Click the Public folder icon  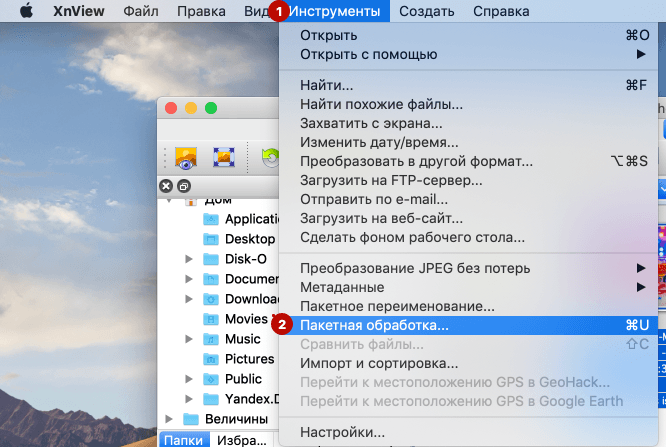(211, 379)
